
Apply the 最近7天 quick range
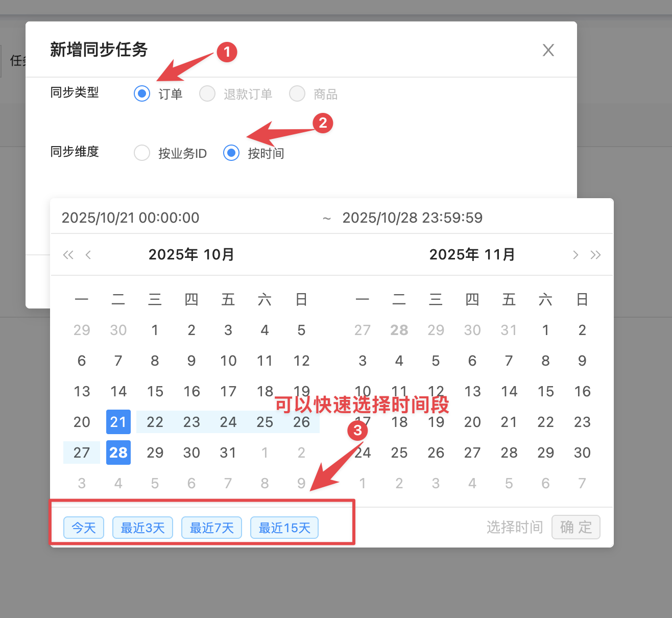coord(211,528)
